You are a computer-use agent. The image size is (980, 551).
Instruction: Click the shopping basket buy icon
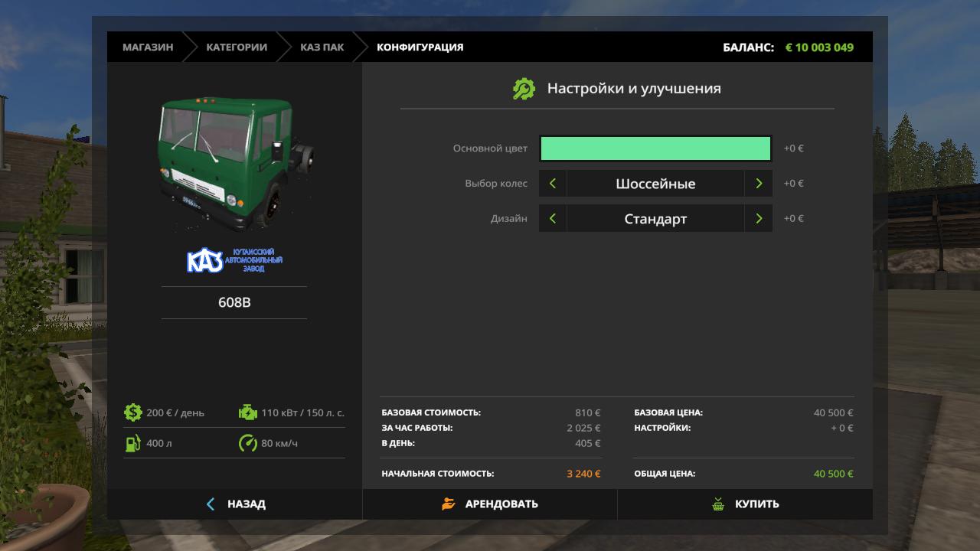pyautogui.click(x=718, y=504)
